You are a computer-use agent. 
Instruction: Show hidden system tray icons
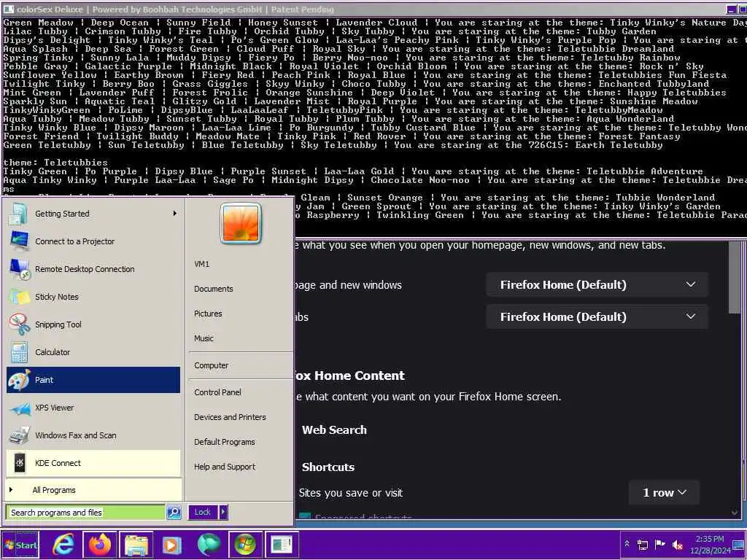(x=627, y=544)
